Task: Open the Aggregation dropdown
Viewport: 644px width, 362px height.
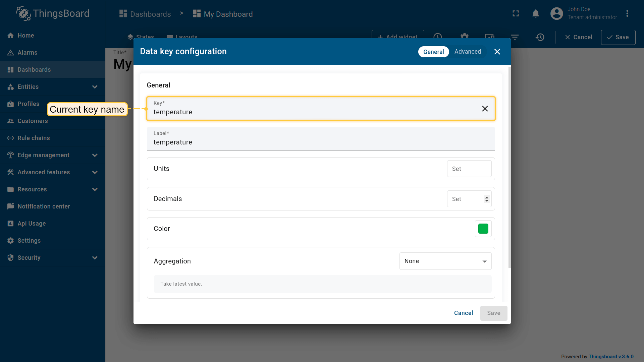Action: 445,261
